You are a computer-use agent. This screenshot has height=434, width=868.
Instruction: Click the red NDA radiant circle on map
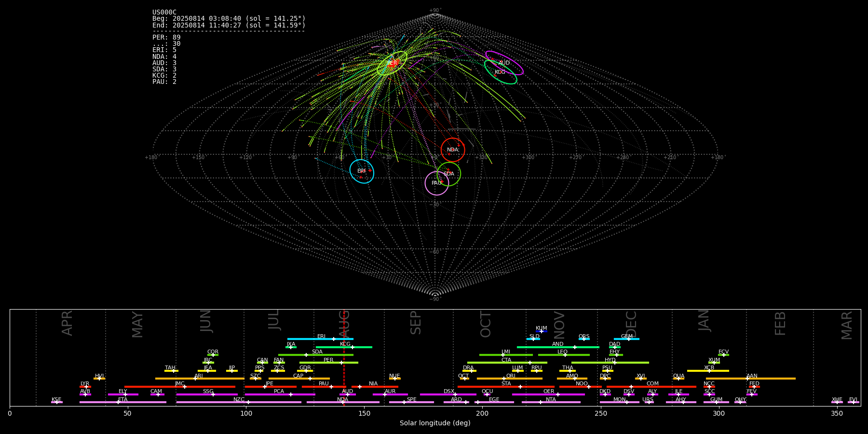(453, 149)
